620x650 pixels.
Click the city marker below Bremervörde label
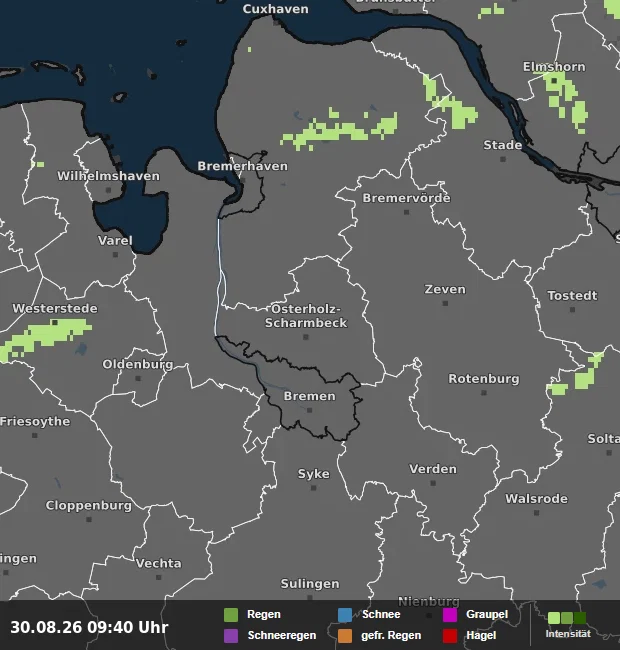(407, 212)
